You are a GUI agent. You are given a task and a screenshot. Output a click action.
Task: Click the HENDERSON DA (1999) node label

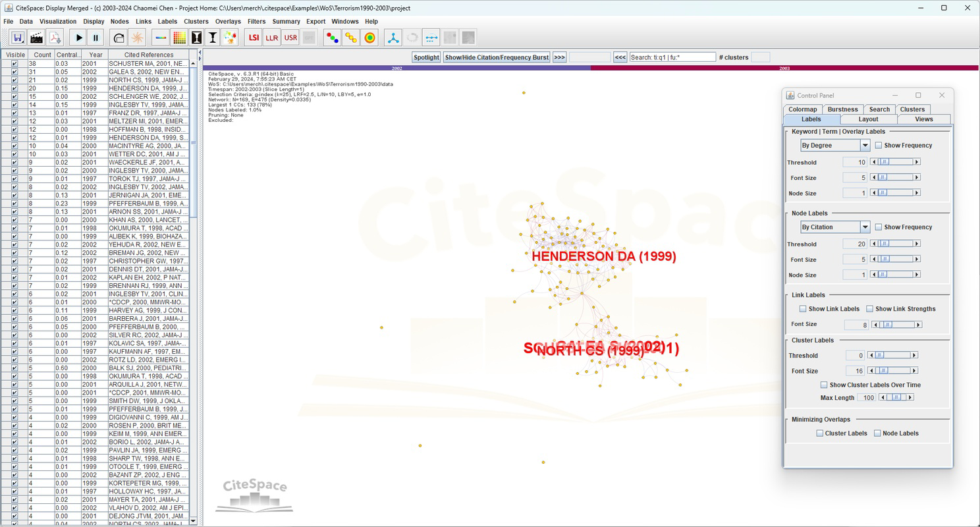click(x=604, y=256)
